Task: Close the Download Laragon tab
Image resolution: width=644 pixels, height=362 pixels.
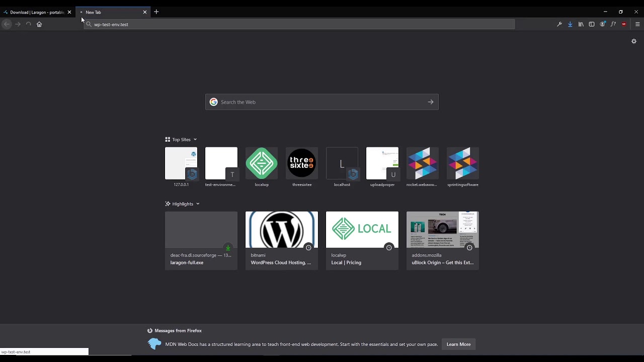Action: click(69, 12)
